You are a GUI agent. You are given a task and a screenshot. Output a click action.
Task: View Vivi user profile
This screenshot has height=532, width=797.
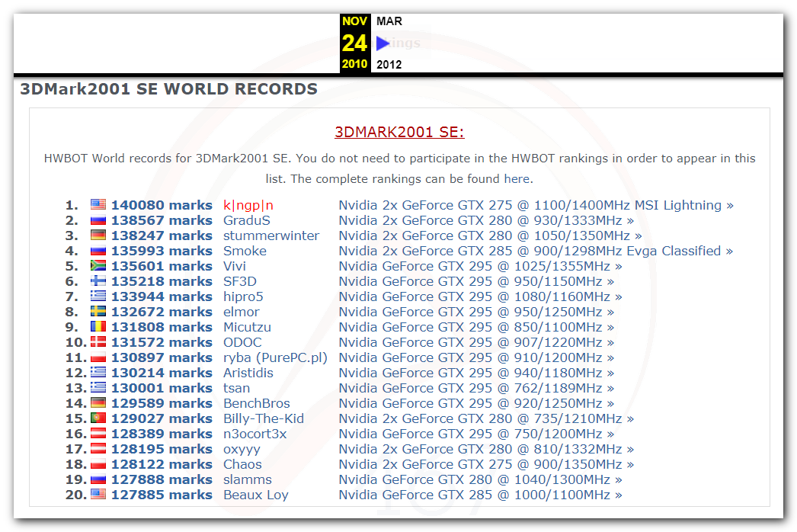click(x=235, y=266)
